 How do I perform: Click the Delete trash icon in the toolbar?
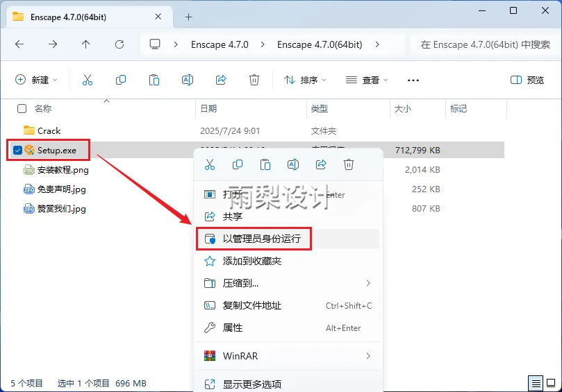point(254,80)
